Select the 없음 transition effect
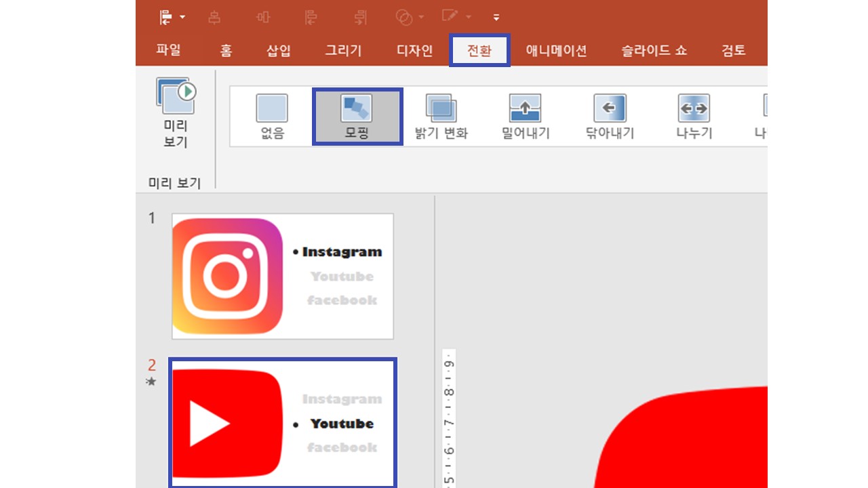Screen dimensions: 868x488 click(x=272, y=117)
